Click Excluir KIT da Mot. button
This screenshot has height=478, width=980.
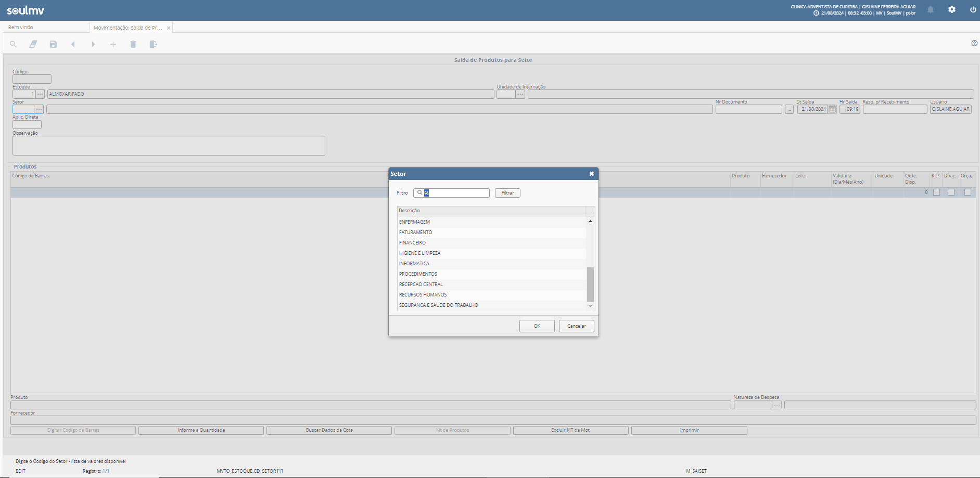[570, 430]
